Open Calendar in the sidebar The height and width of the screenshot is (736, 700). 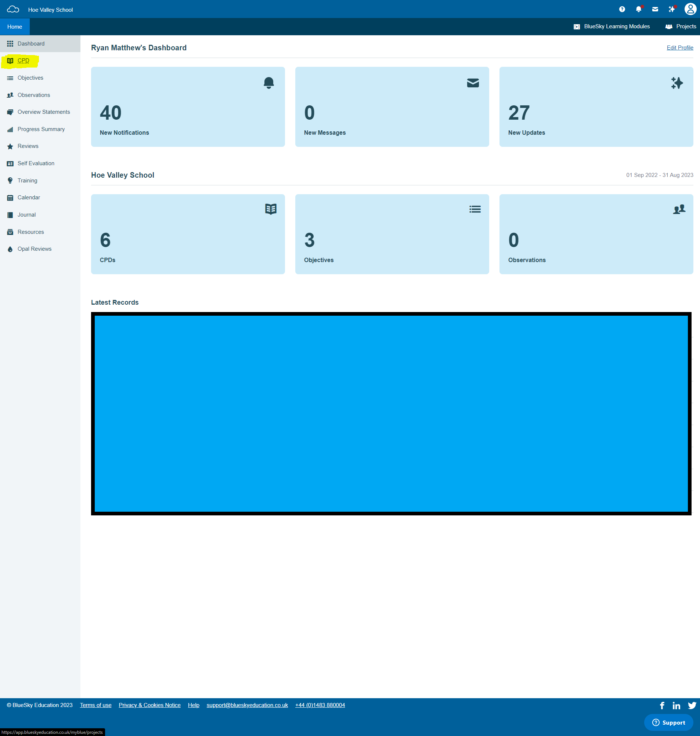pos(40,198)
